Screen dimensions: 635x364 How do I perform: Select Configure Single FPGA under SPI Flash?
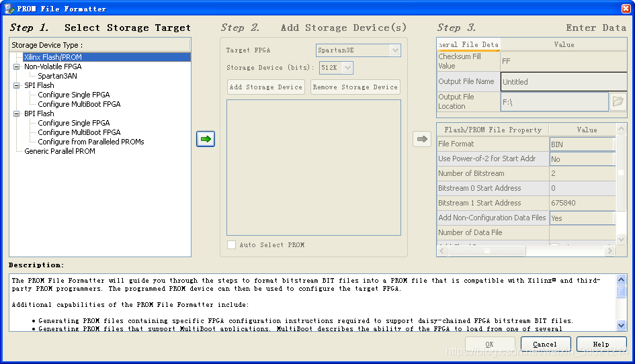pos(74,95)
